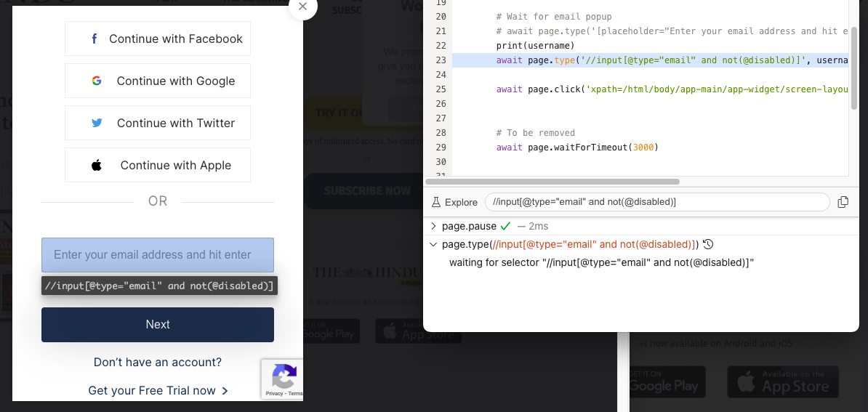This screenshot has height=412, width=868.
Task: Click the Google logo icon
Action: pos(96,81)
